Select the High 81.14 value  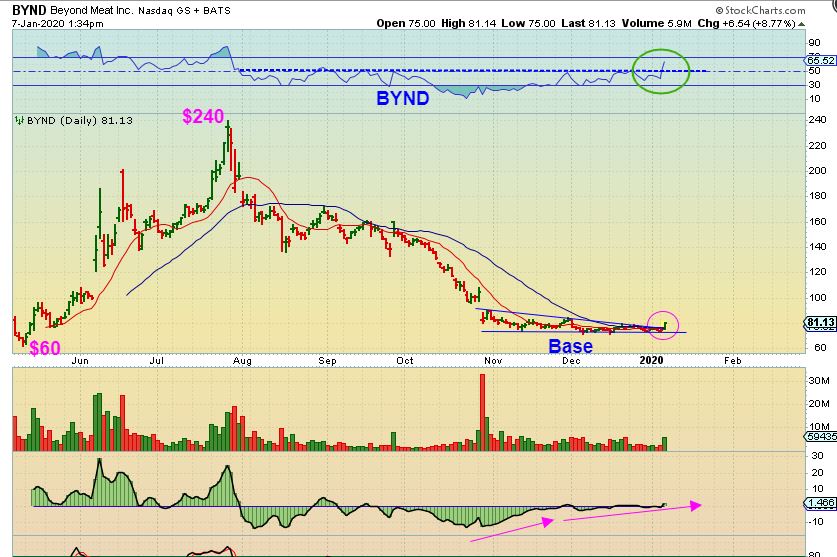tap(469, 23)
